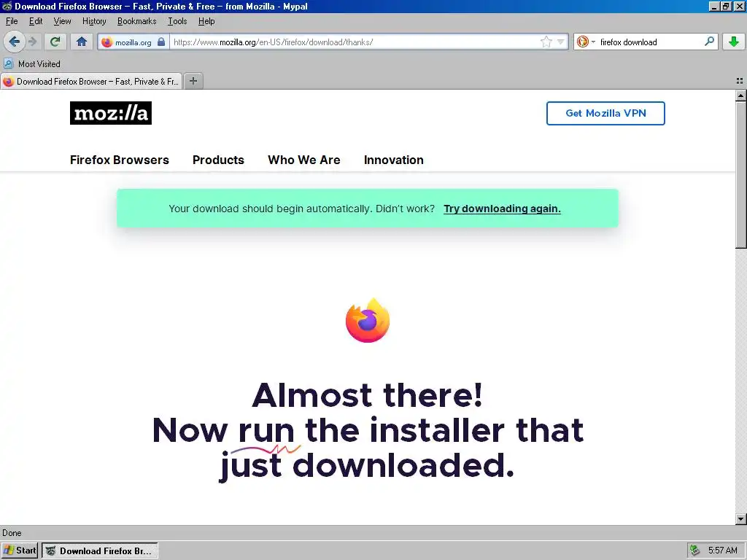
Task: Open Downloads with the green arrow icon
Action: coord(734,42)
